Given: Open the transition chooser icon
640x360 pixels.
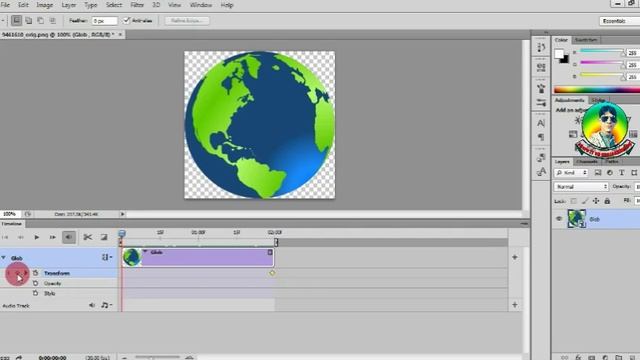Looking at the screenshot, I should point(104,237).
